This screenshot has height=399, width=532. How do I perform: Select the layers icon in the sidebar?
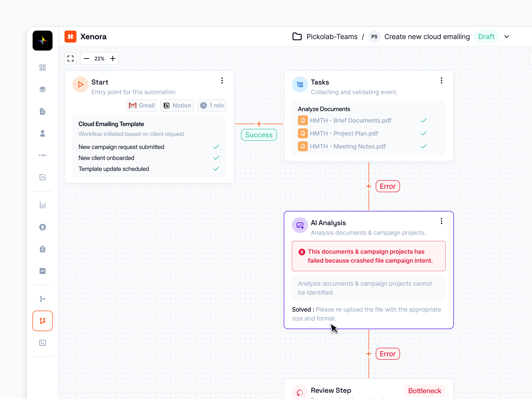click(43, 89)
